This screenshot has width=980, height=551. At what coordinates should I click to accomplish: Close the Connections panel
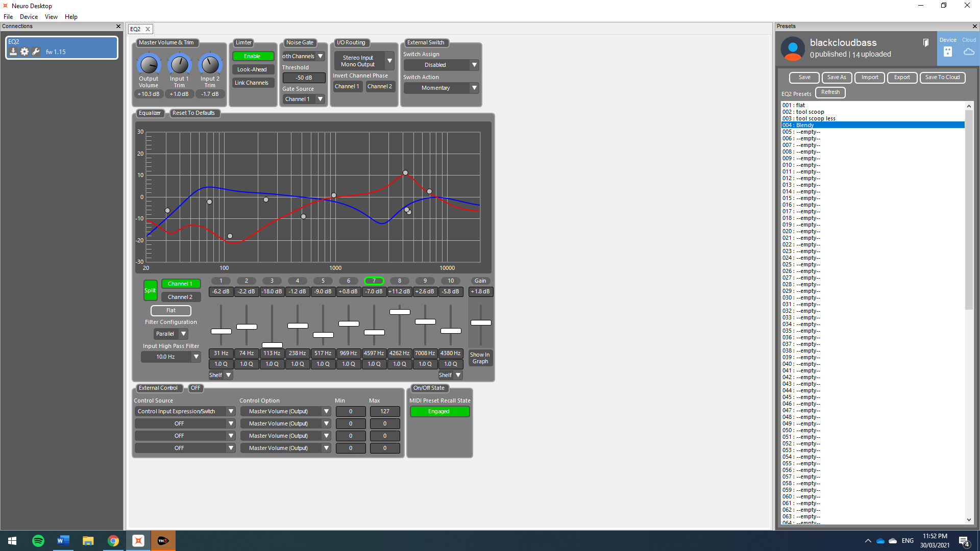[118, 26]
